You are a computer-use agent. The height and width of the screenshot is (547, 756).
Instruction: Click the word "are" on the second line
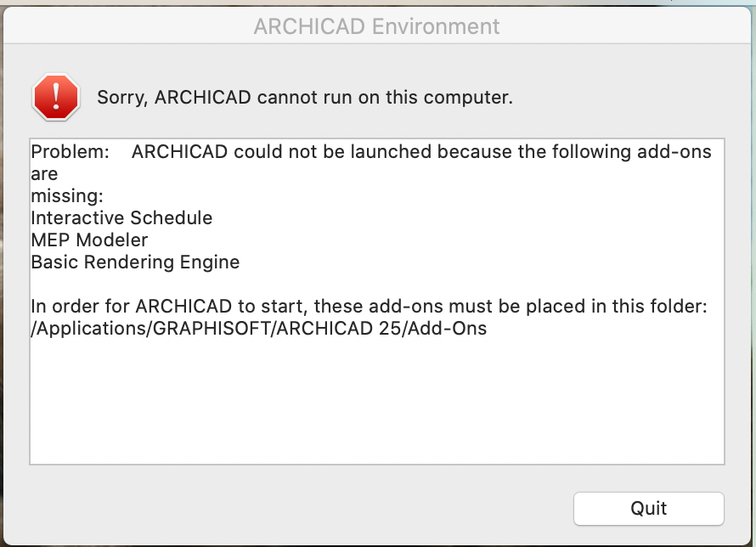pos(44,174)
